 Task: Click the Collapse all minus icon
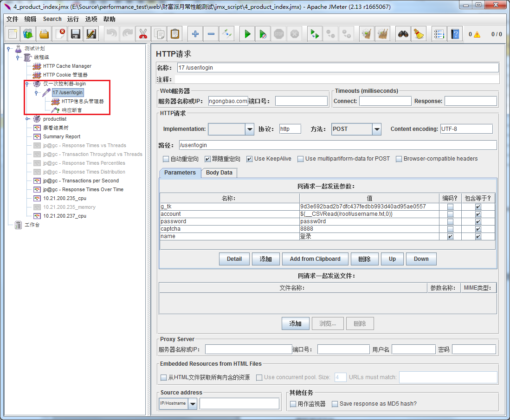pyautogui.click(x=211, y=34)
